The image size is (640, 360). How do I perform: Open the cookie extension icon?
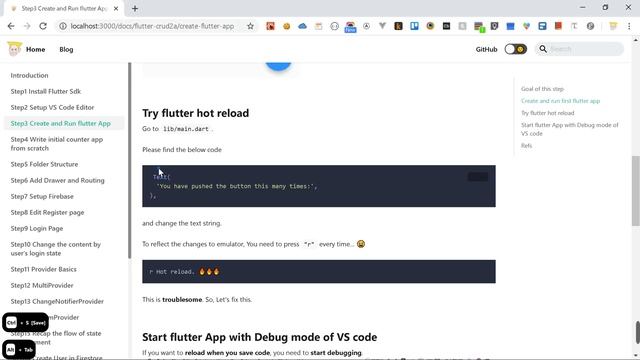[x=287, y=26]
